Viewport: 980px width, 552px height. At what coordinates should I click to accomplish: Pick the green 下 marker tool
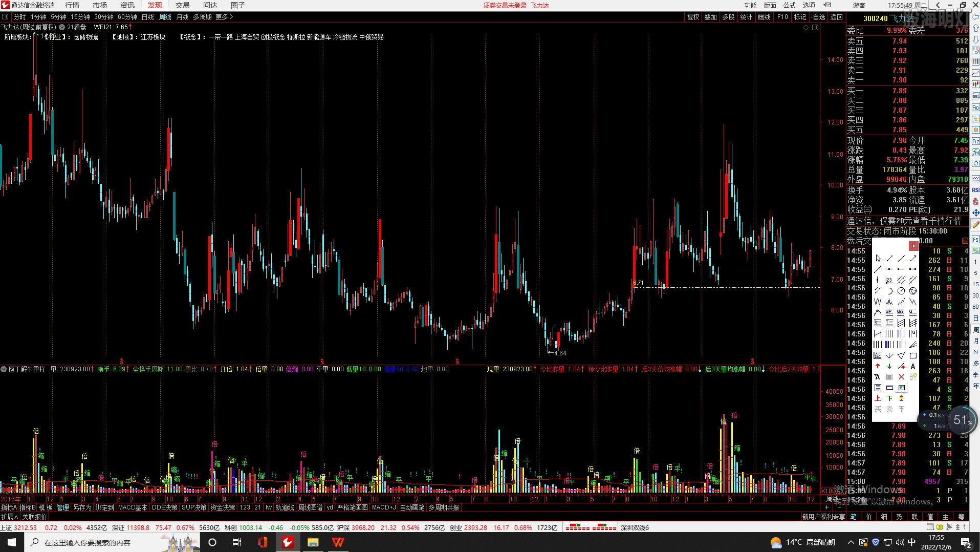coord(889,398)
